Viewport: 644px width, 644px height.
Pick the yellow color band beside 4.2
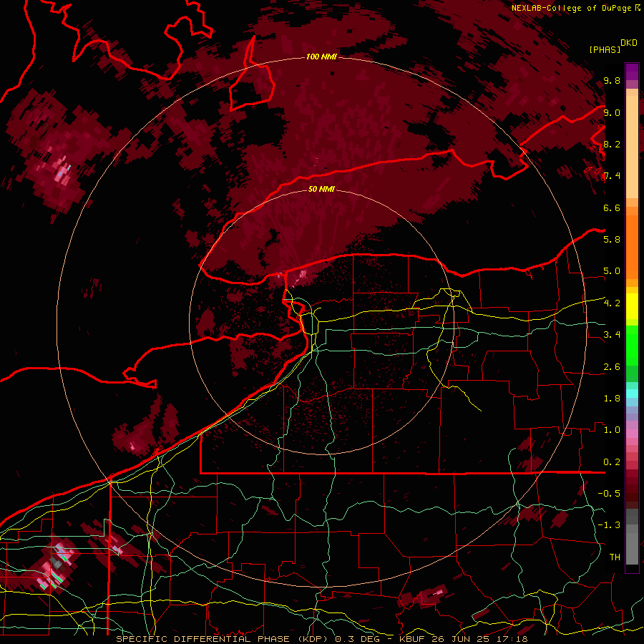[632, 306]
